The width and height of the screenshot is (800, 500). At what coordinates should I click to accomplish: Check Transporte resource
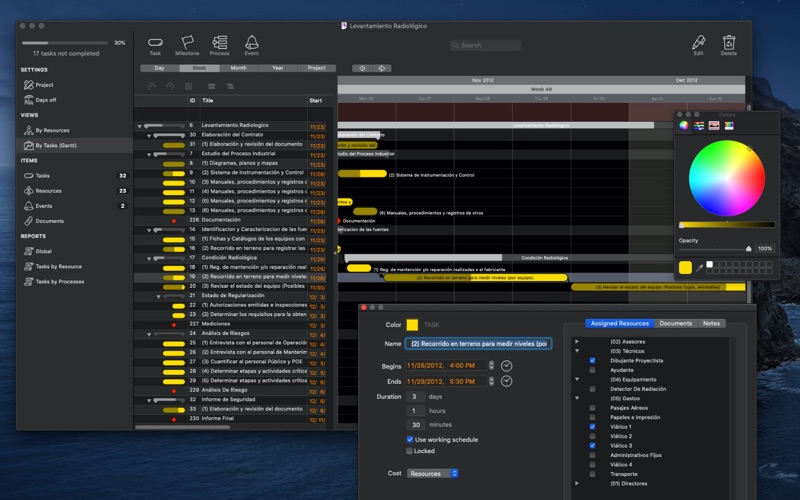592,474
